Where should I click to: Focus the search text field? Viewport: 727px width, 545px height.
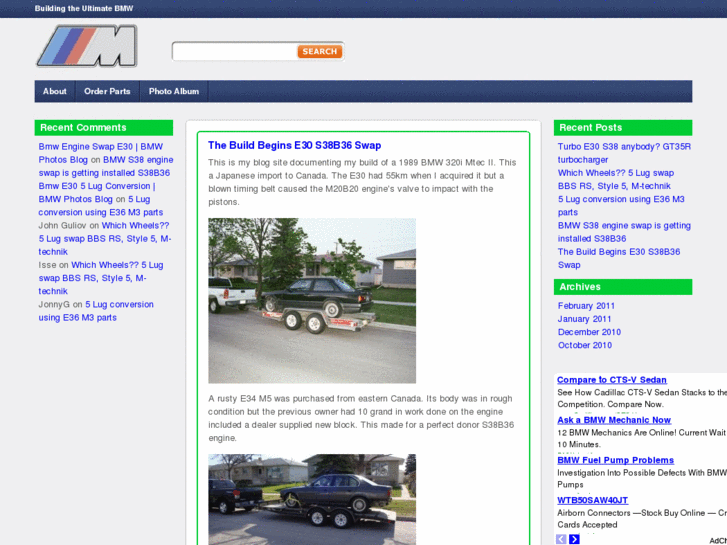235,51
